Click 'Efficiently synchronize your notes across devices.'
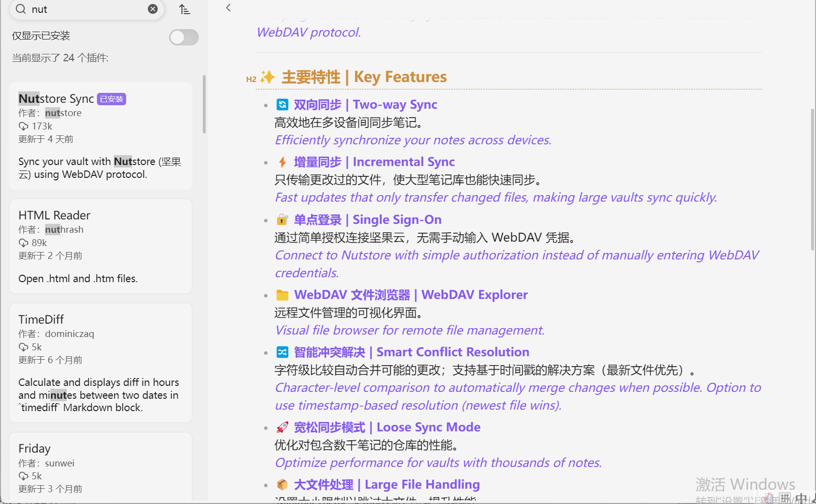The image size is (816, 504). 413,140
